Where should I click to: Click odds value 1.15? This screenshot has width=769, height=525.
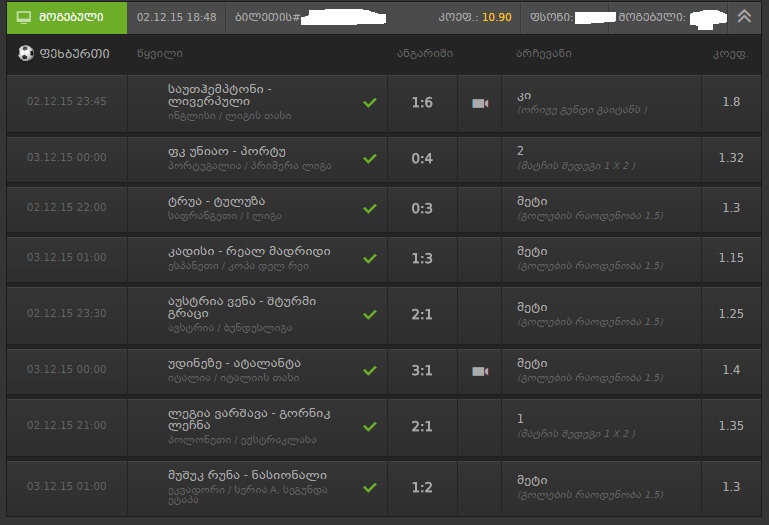pos(731,258)
